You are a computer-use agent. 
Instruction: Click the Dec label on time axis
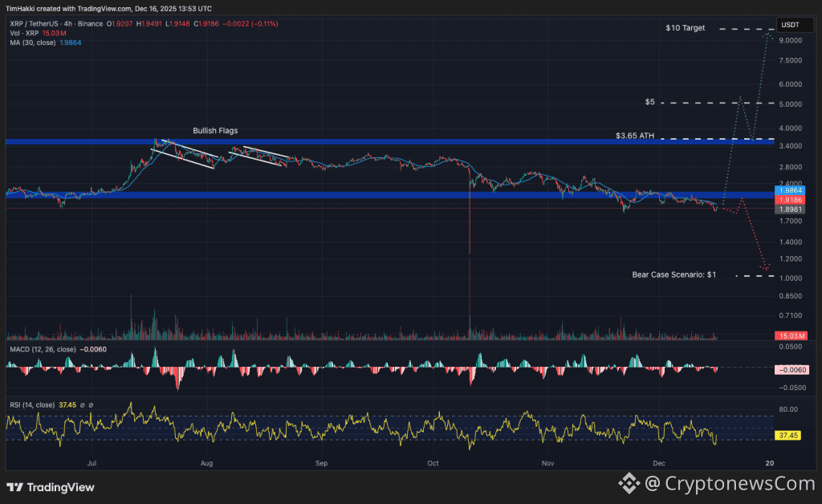(659, 463)
